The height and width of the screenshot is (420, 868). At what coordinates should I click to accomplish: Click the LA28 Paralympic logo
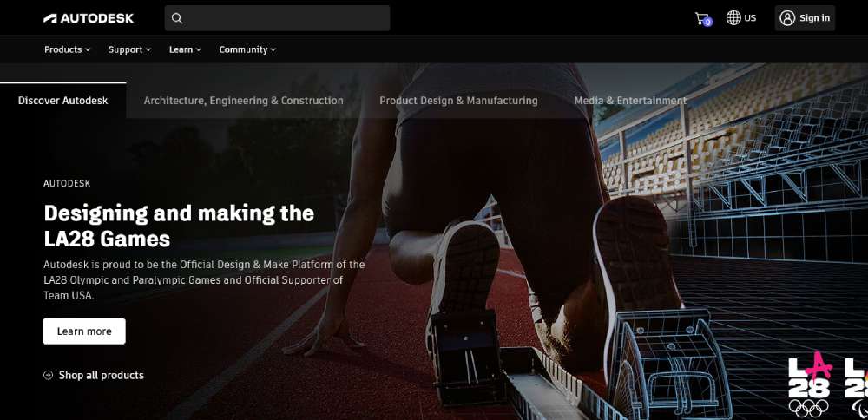pos(857,385)
